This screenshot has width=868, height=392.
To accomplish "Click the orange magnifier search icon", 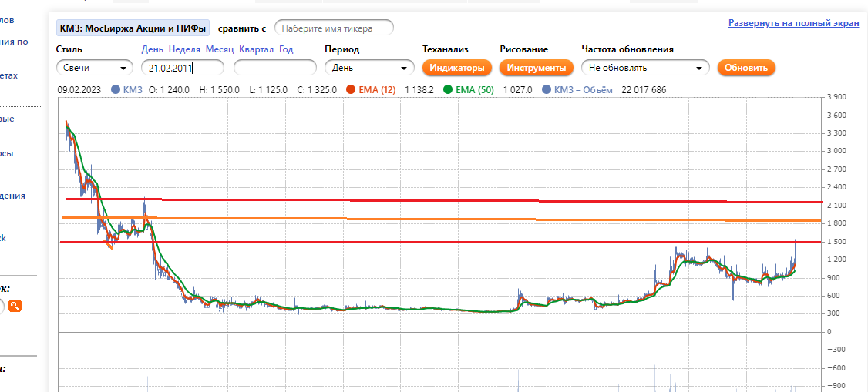I will 15,306.
